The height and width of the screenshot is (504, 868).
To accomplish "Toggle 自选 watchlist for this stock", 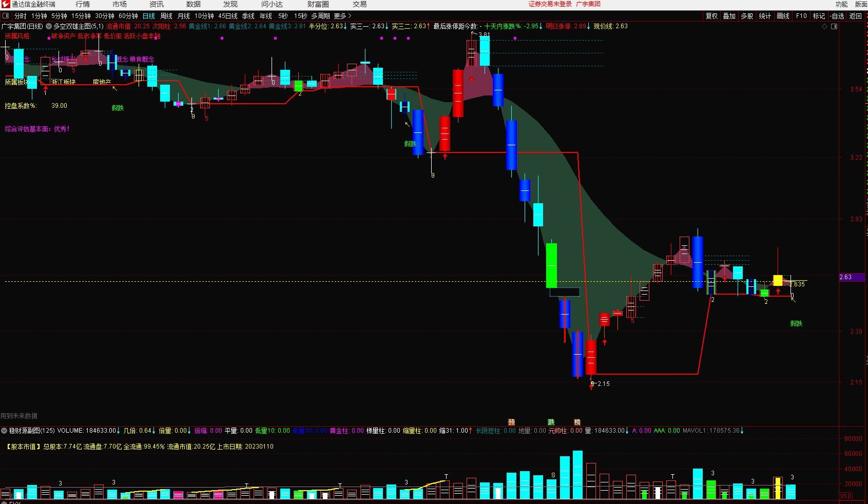I will tap(837, 16).
